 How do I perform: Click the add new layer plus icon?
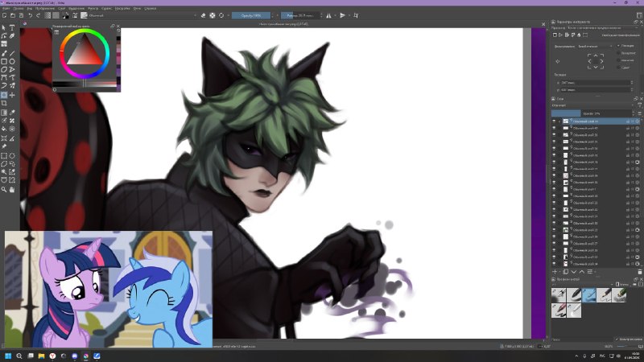click(x=555, y=272)
